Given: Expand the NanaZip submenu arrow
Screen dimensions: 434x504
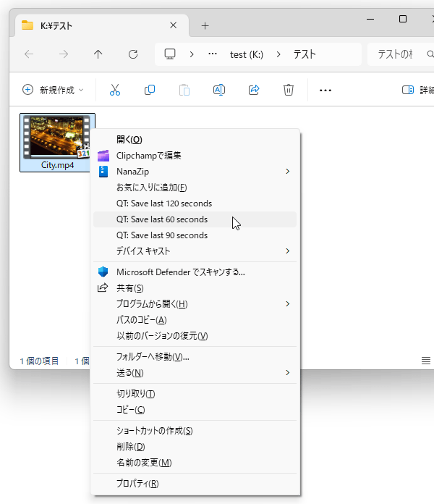Looking at the screenshot, I should coord(288,172).
